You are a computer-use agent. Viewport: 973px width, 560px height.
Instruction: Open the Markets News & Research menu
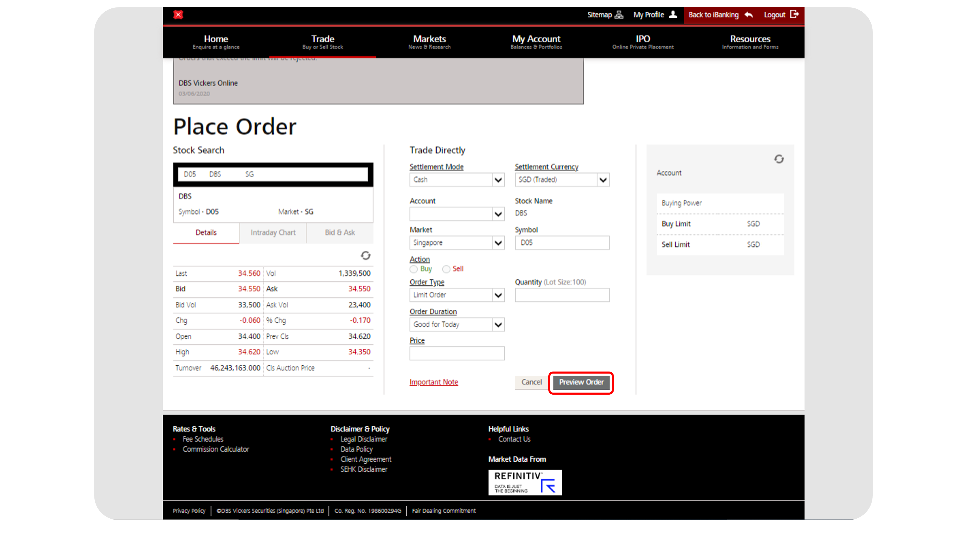(429, 42)
